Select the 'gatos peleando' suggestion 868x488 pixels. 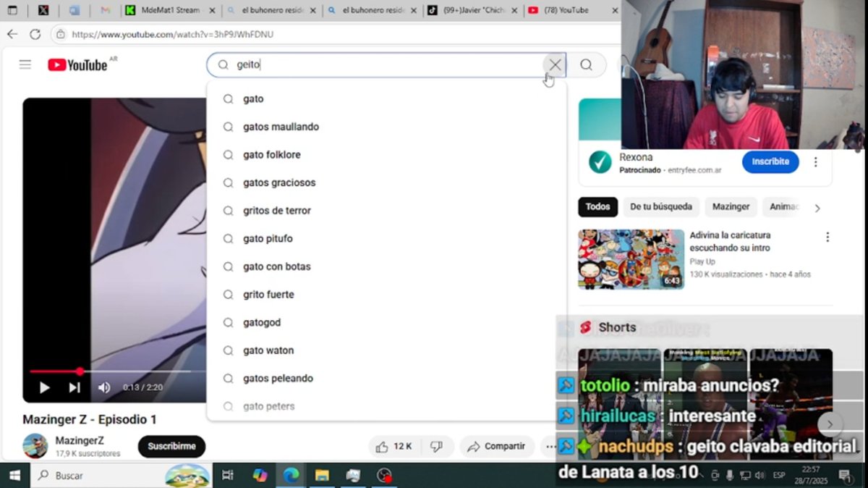(x=387, y=378)
